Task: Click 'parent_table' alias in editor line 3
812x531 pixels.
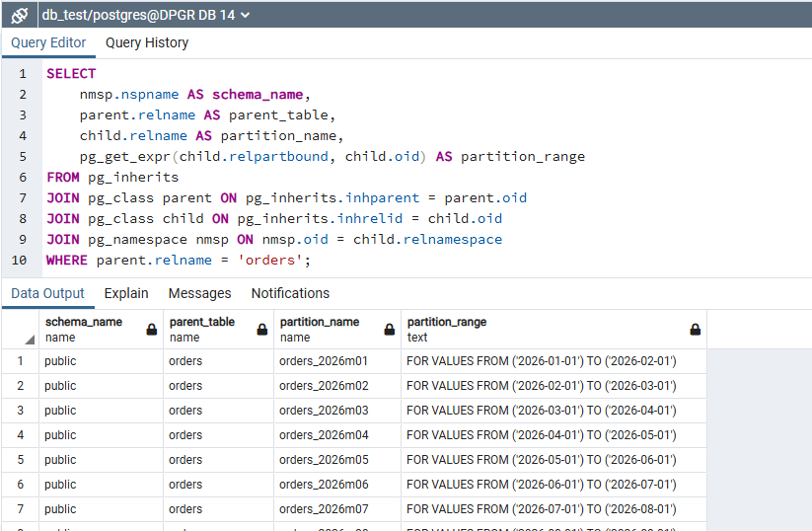Action: [x=278, y=115]
